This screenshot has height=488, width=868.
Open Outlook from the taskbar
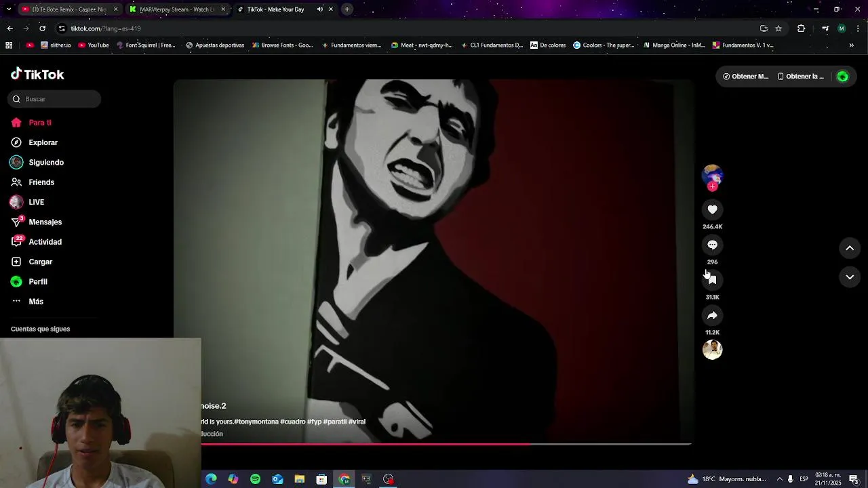[277, 479]
